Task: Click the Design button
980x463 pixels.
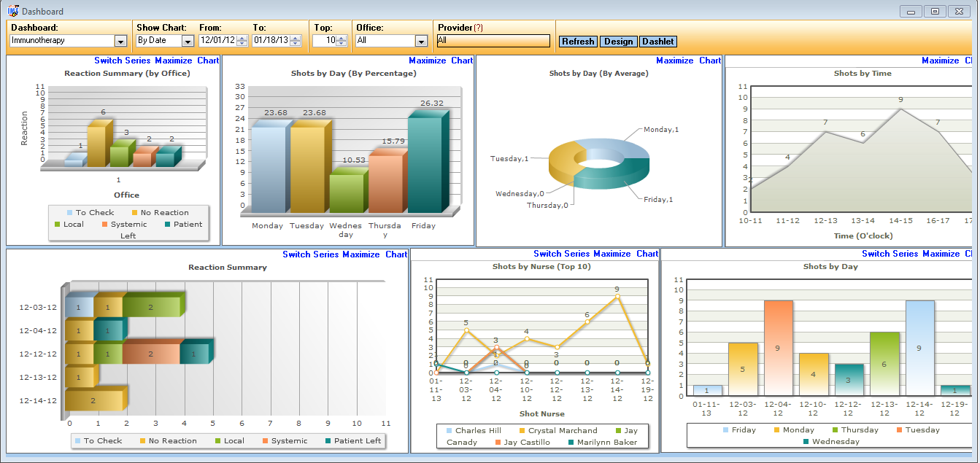Action: (x=618, y=41)
